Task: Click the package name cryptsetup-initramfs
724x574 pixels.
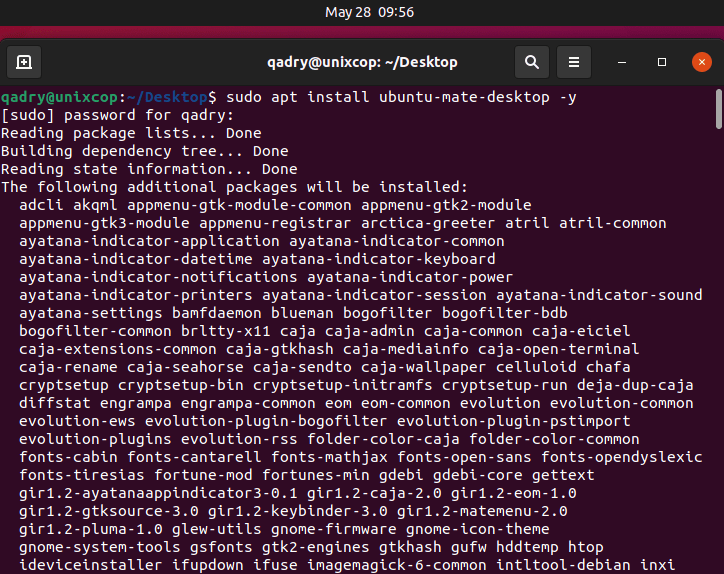Action: click(x=343, y=386)
